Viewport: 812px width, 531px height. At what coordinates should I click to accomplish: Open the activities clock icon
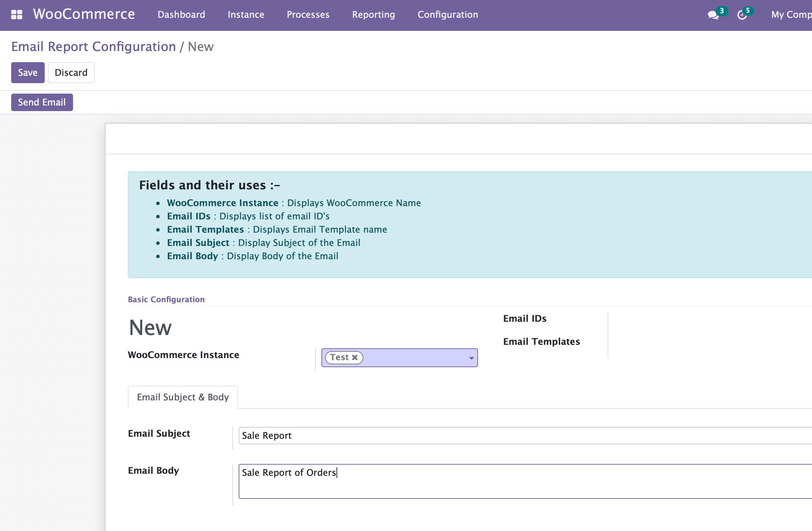tap(742, 15)
